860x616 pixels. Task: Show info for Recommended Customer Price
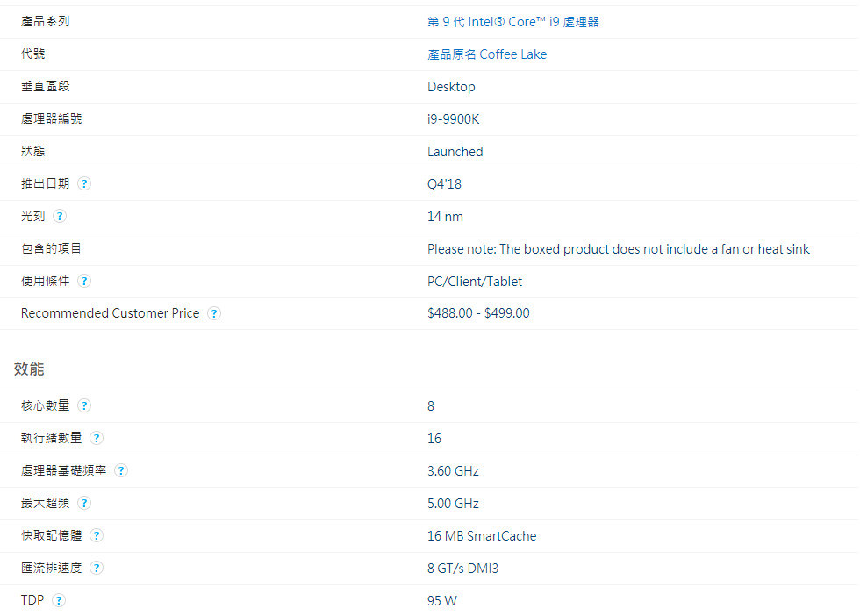pos(214,314)
